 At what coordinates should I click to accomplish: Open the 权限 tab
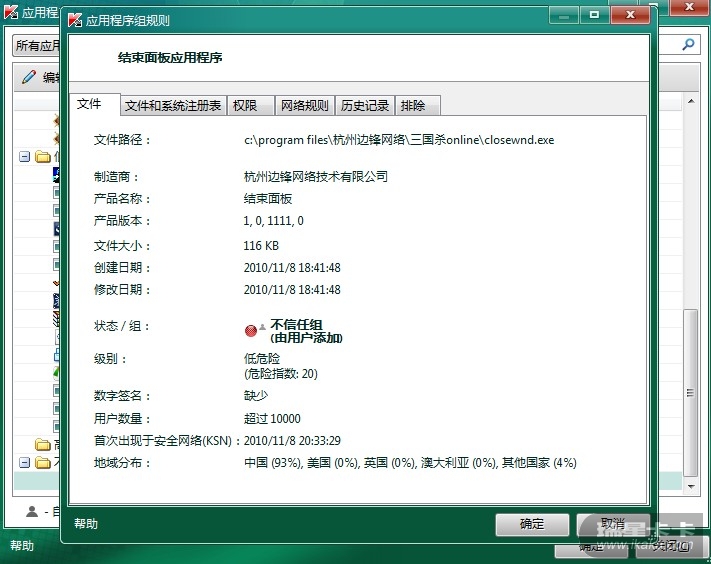tap(251, 106)
